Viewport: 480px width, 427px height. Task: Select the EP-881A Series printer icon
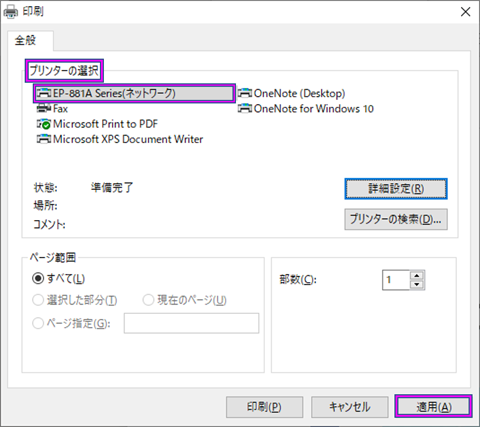click(44, 93)
